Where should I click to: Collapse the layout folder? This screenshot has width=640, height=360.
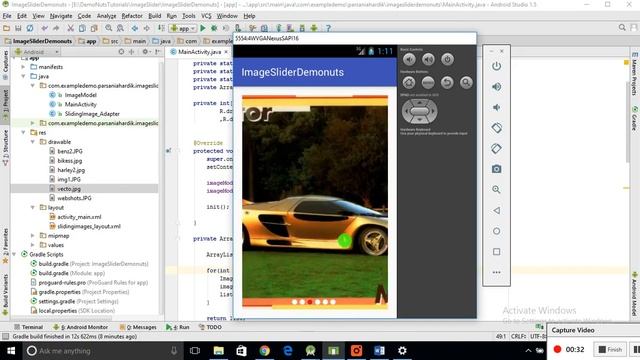(33, 207)
